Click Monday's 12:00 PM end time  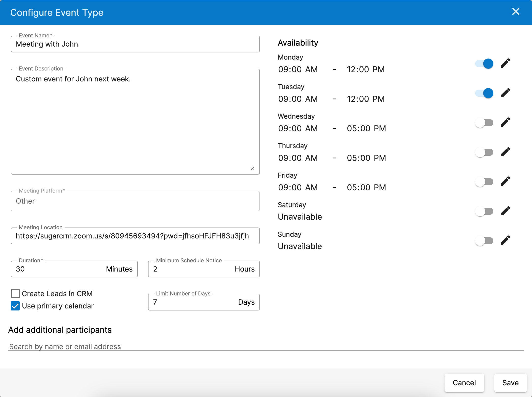coord(366,69)
